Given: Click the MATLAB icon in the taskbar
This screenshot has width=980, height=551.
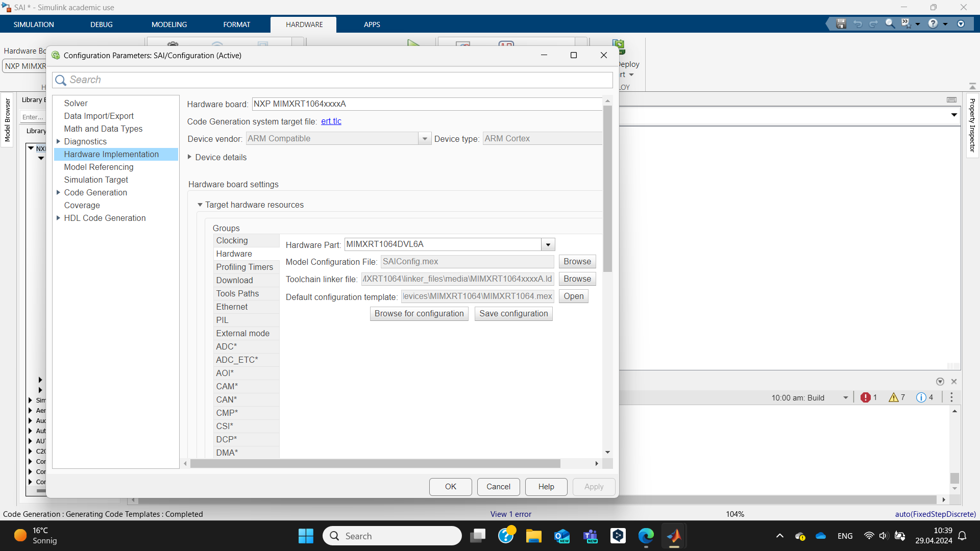Looking at the screenshot, I should 674,536.
